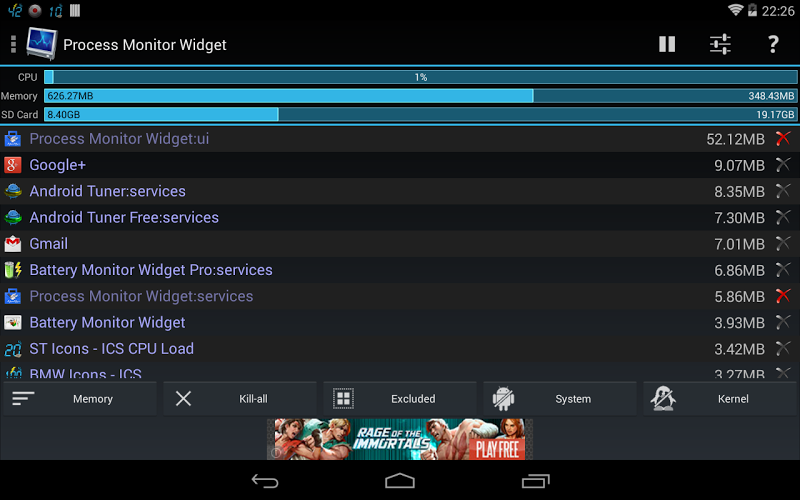Tap the Rage of the Immortals ad banner
Viewport: 800px width, 500px height.
click(x=400, y=439)
